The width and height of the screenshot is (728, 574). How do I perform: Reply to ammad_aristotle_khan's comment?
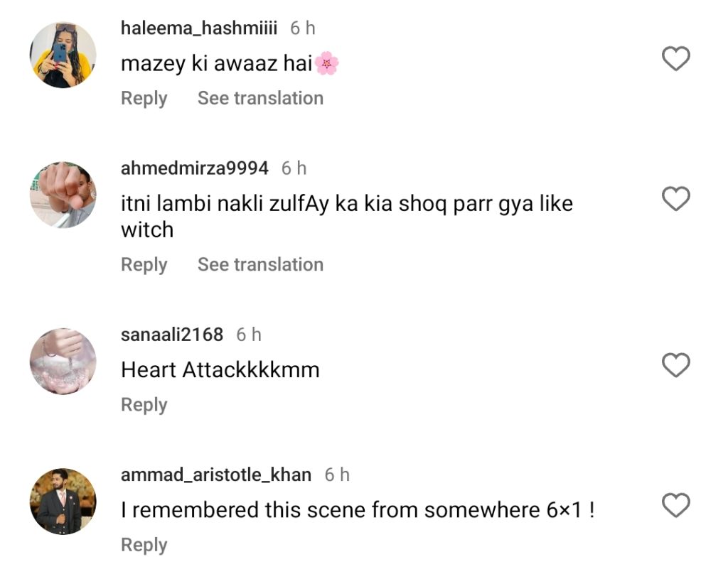coord(144,545)
